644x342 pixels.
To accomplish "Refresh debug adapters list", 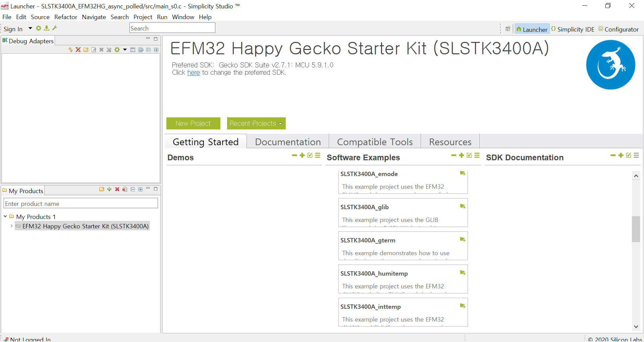I will tap(70, 50).
